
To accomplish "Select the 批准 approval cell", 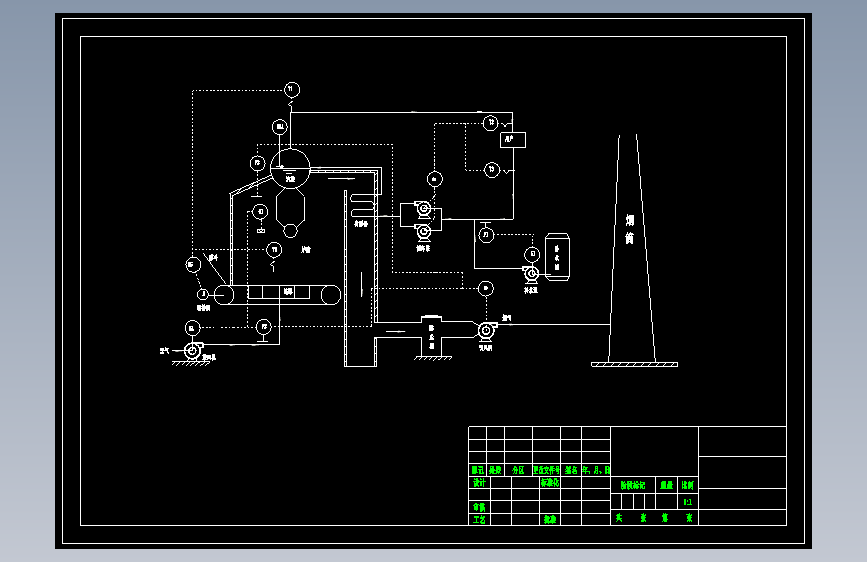I will pyautogui.click(x=550, y=519).
